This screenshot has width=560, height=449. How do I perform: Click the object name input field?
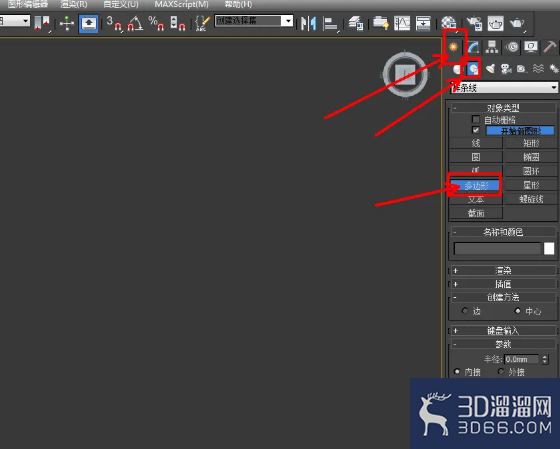[x=497, y=248]
